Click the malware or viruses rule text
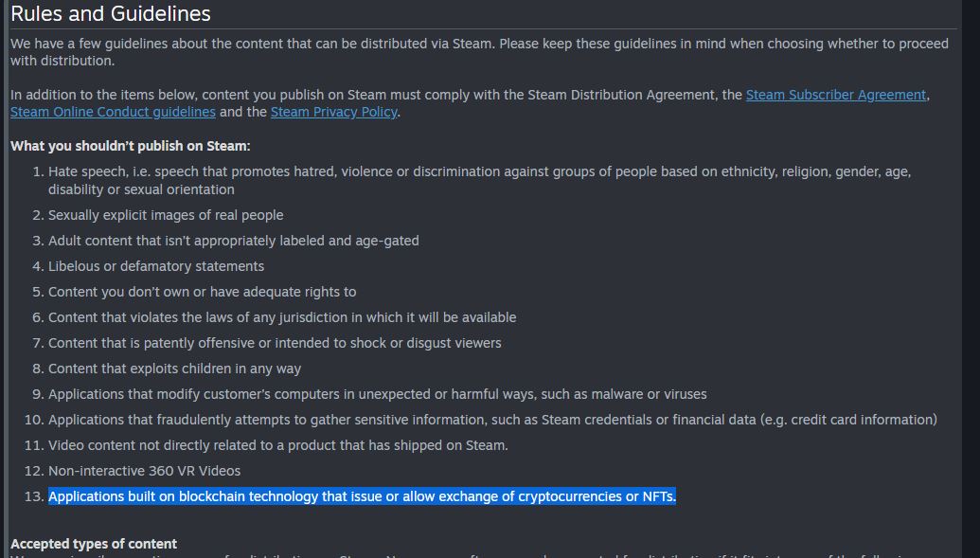The height and width of the screenshot is (558, 980). [378, 394]
